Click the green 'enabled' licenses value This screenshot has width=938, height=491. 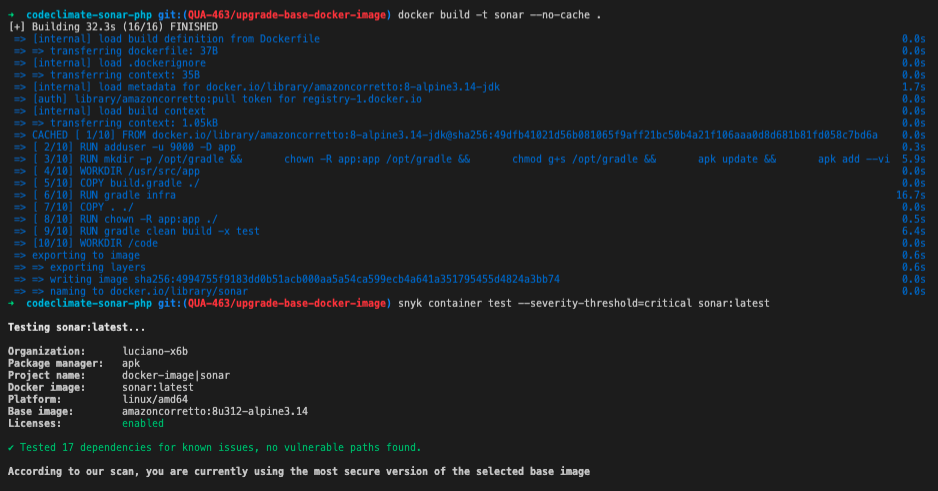143,423
